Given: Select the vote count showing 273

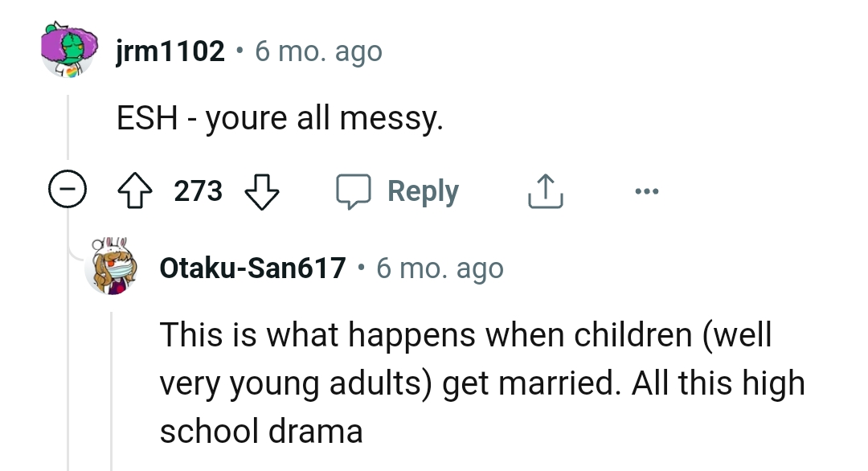Looking at the screenshot, I should (x=199, y=190).
